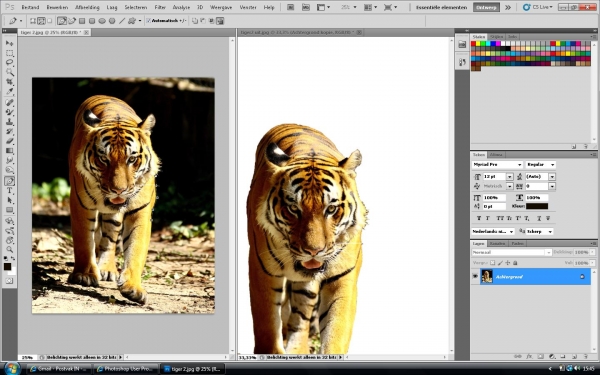Screen dimensions: 600x375
Task: Click the Windows Start button
Action: point(12,369)
